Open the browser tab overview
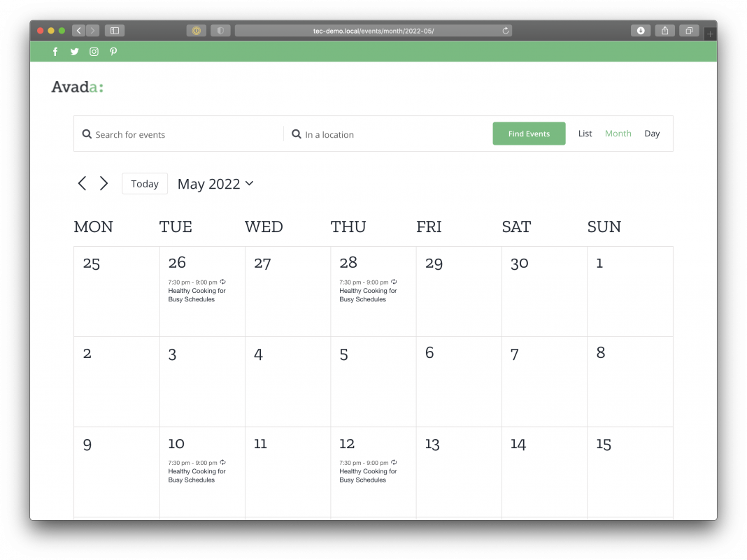Image resolution: width=747 pixels, height=560 pixels. click(x=689, y=30)
